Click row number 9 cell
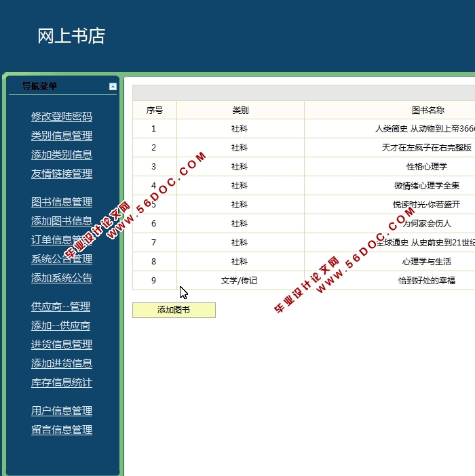 [x=153, y=281]
